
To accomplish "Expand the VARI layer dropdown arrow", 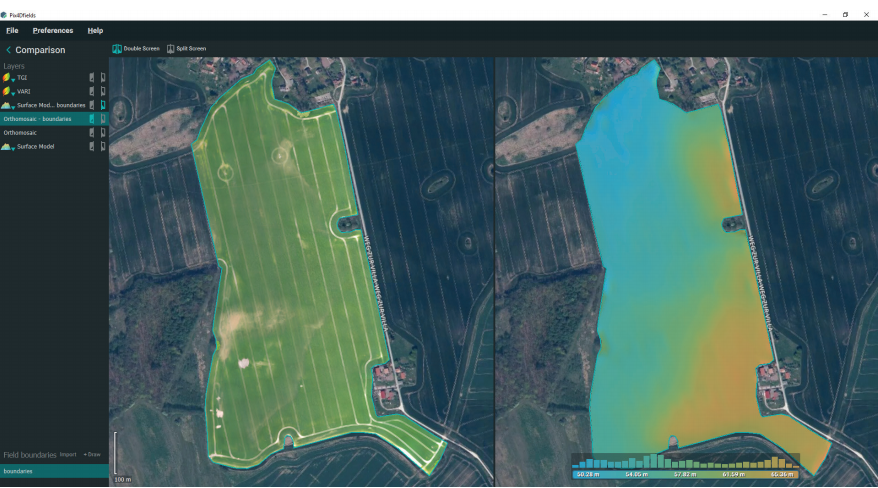I will (x=14, y=93).
